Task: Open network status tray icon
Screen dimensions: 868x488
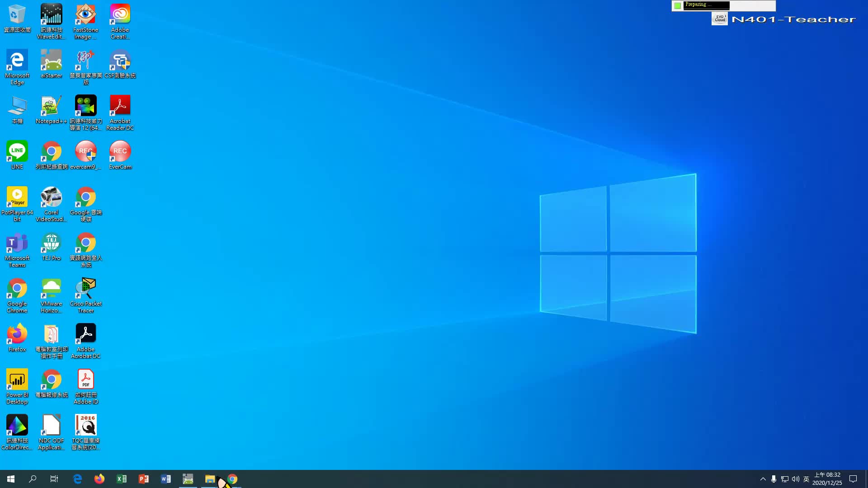Action: coord(785,479)
